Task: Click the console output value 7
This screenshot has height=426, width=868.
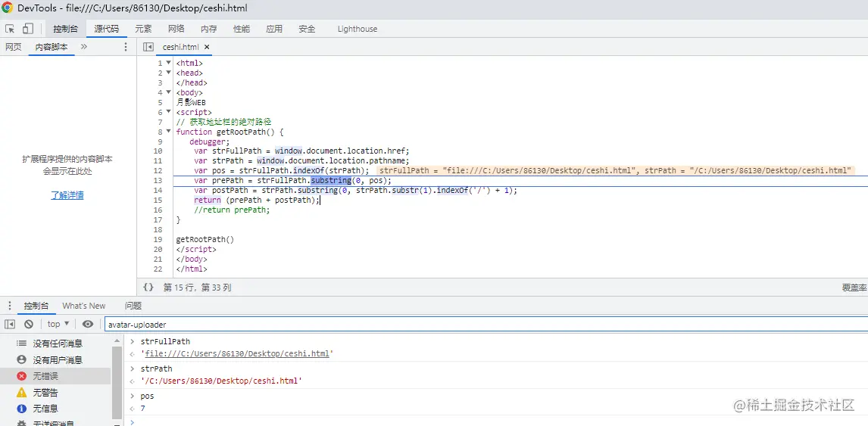Action: (x=143, y=409)
